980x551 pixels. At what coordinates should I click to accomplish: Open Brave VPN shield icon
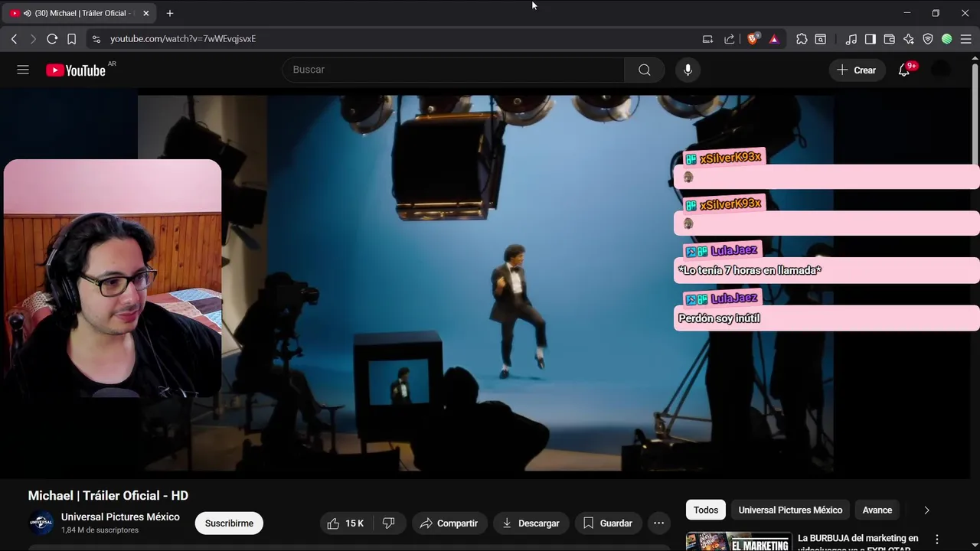(928, 38)
